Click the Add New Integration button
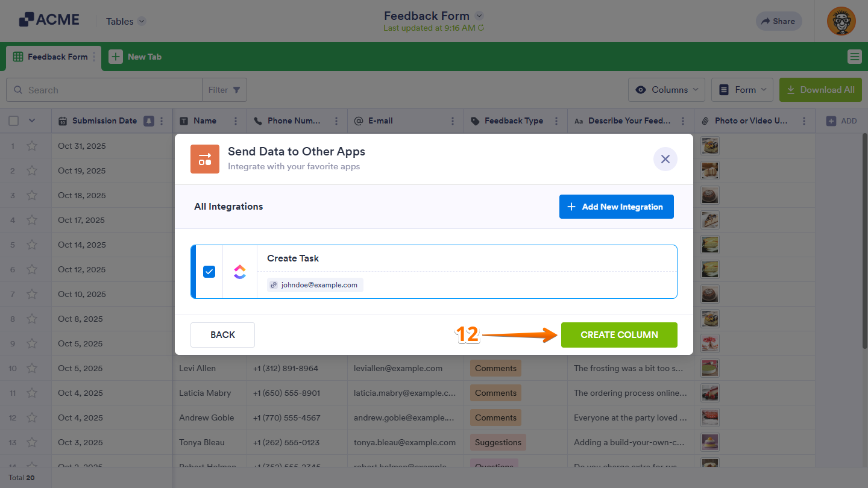The width and height of the screenshot is (868, 488). pos(616,206)
